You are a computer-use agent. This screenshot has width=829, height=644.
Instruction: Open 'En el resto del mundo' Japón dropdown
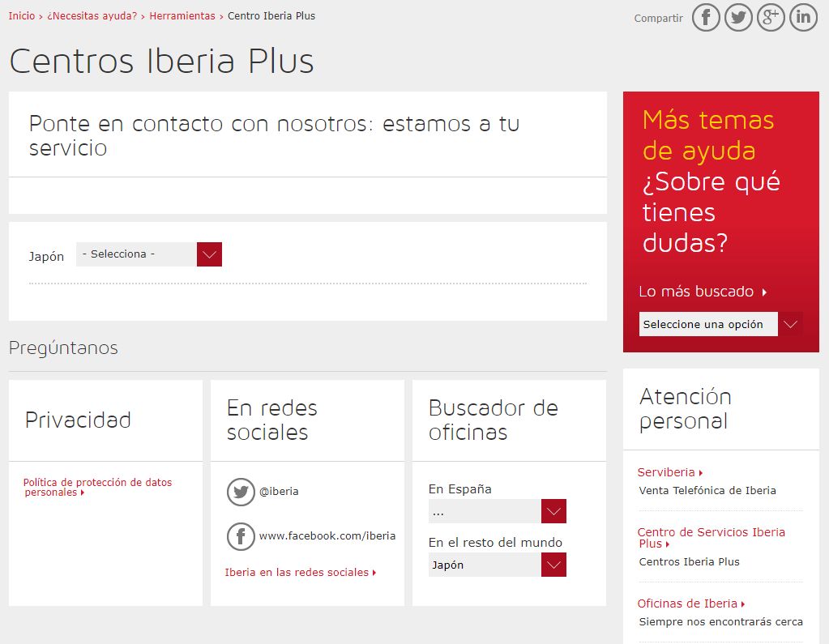tap(497, 565)
